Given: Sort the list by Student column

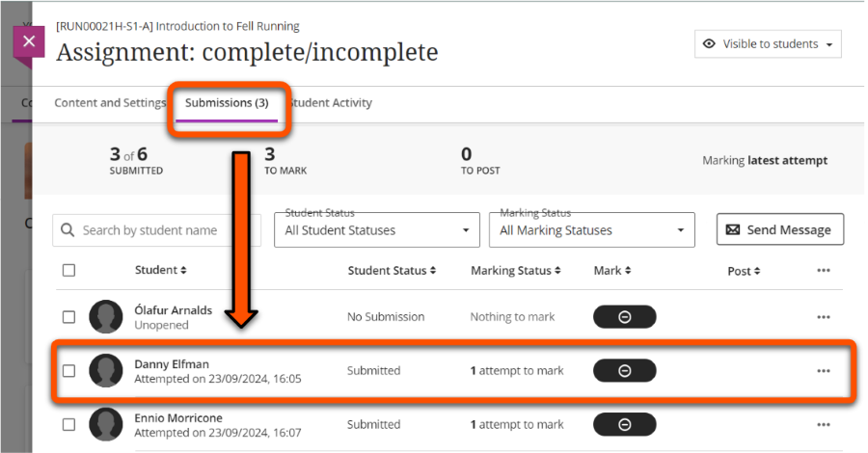Looking at the screenshot, I should [x=161, y=271].
